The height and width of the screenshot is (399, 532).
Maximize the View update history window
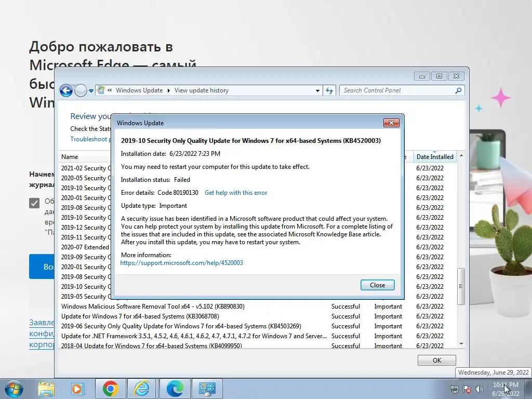pyautogui.click(x=438, y=76)
